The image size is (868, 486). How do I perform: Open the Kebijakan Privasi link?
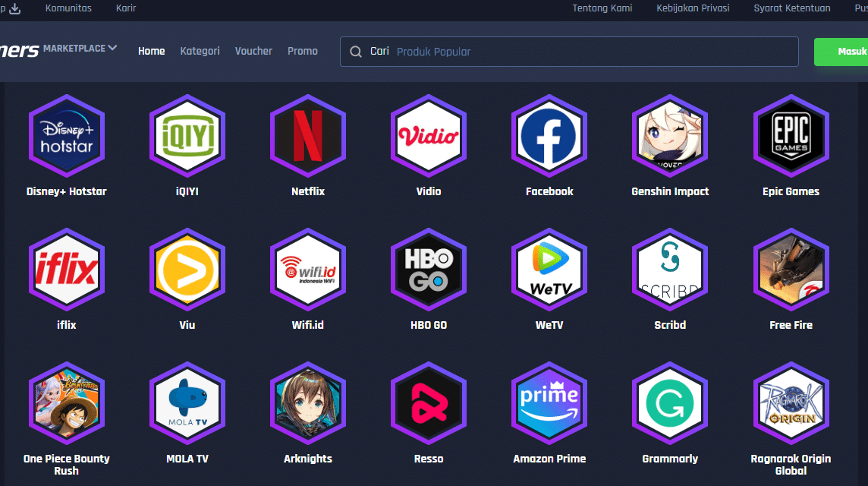coord(693,8)
